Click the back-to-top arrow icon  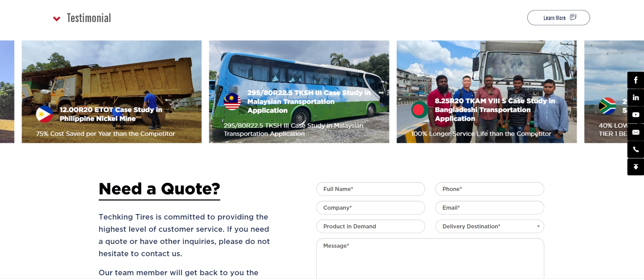(x=636, y=167)
